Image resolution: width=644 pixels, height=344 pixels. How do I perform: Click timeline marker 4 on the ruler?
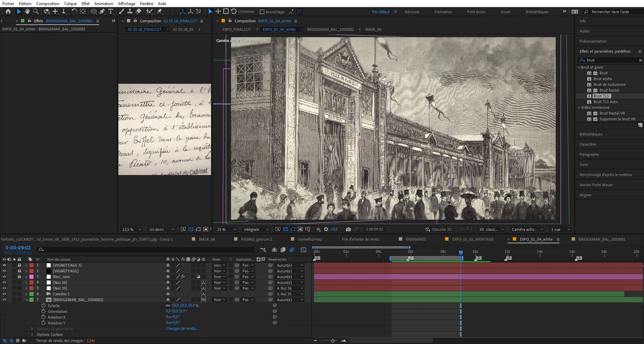pyautogui.click(x=508, y=258)
